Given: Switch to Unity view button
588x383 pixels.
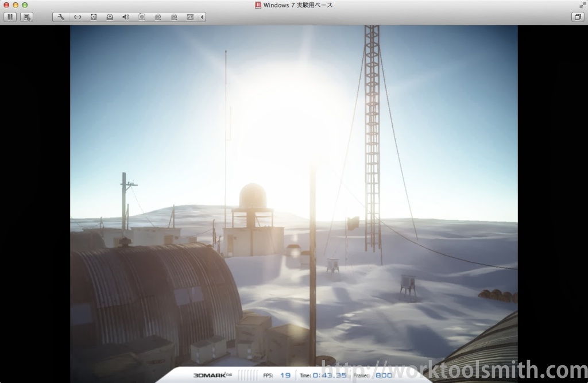Looking at the screenshot, I should click(x=578, y=17).
